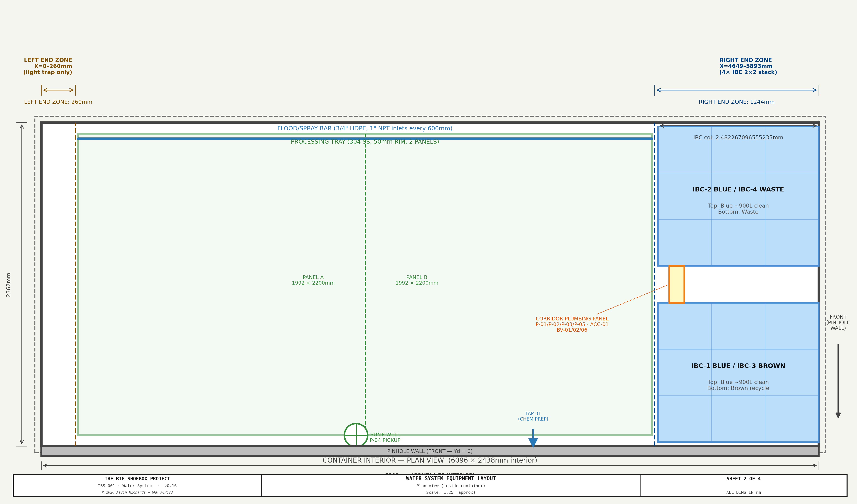Click the blue right end zone dimension arrow
857x504 pixels.
pyautogui.click(x=736, y=90)
